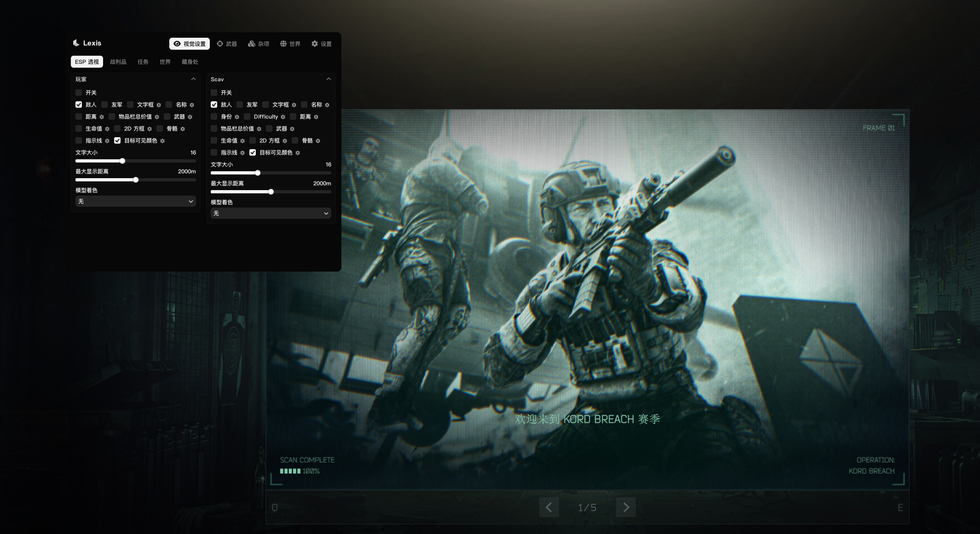Open the 杂项 top tab
Screen dimensions: 980x534
point(259,44)
